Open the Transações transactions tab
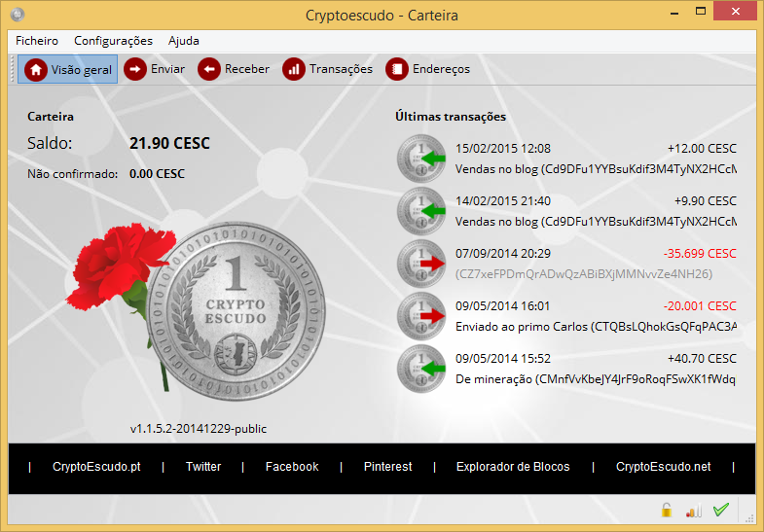The width and height of the screenshot is (764, 532). pos(327,69)
